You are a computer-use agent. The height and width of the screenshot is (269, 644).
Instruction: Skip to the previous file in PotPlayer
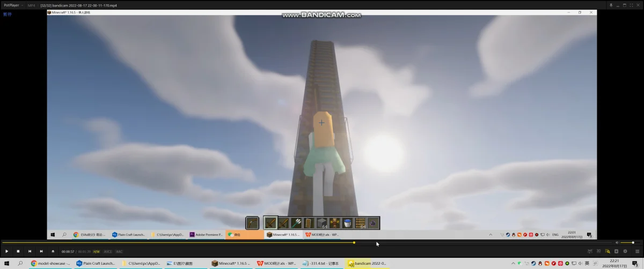(x=30, y=251)
